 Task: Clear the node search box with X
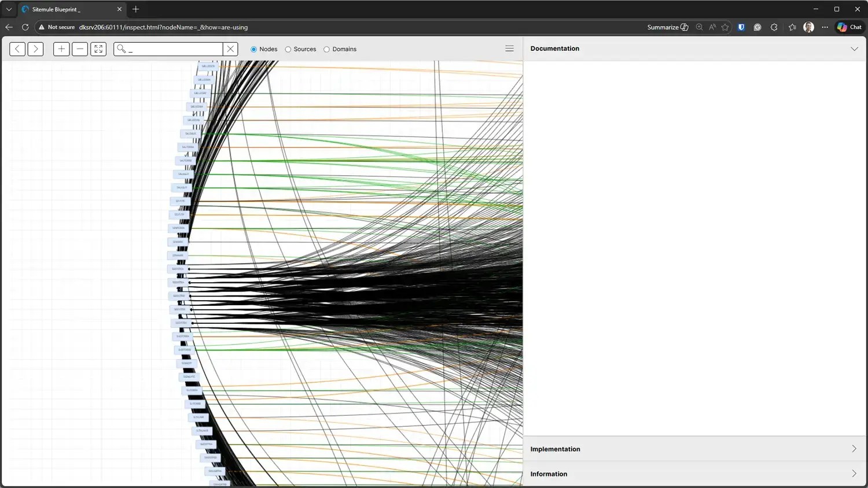click(230, 49)
